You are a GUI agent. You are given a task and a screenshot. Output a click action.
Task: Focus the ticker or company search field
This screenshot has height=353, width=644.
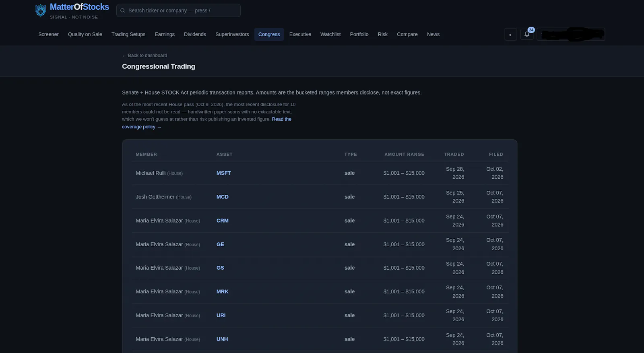[x=178, y=10]
